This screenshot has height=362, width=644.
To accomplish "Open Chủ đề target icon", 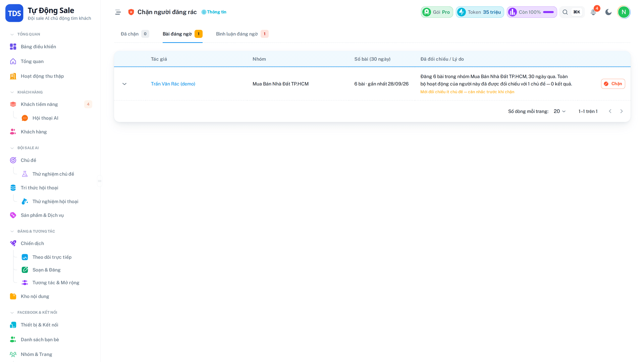I will tap(13, 160).
